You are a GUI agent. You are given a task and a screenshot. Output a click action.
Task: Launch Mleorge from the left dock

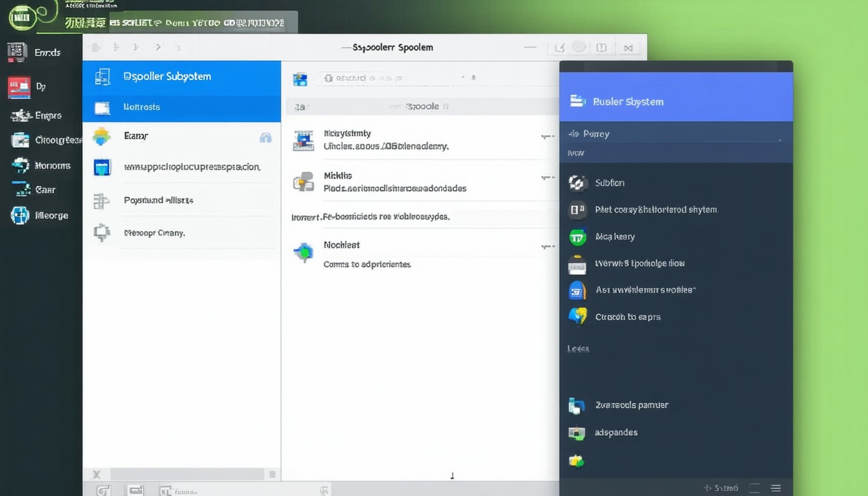[20, 215]
